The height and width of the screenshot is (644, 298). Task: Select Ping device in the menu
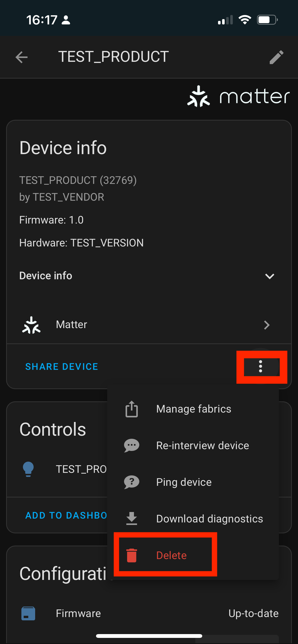pos(184,482)
